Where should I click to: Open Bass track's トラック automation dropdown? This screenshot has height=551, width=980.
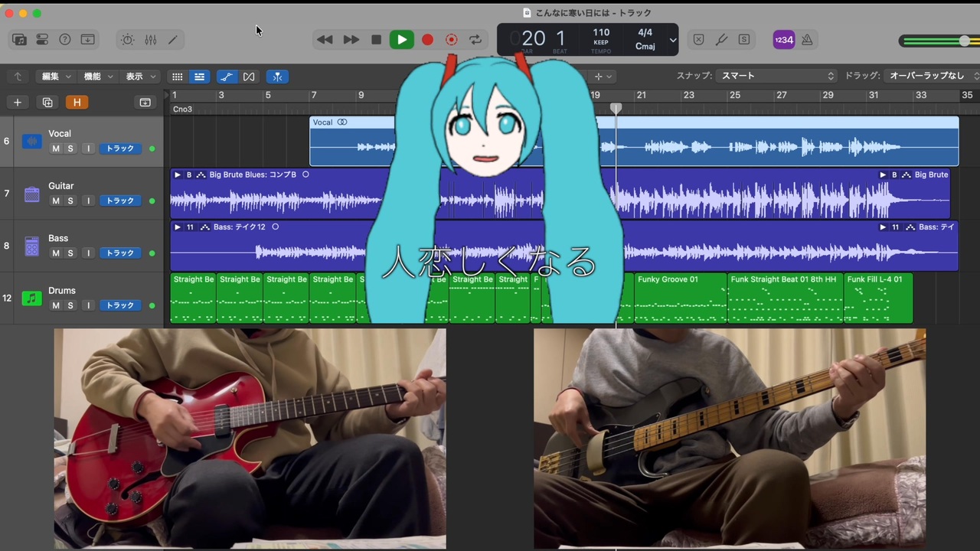[x=120, y=253]
